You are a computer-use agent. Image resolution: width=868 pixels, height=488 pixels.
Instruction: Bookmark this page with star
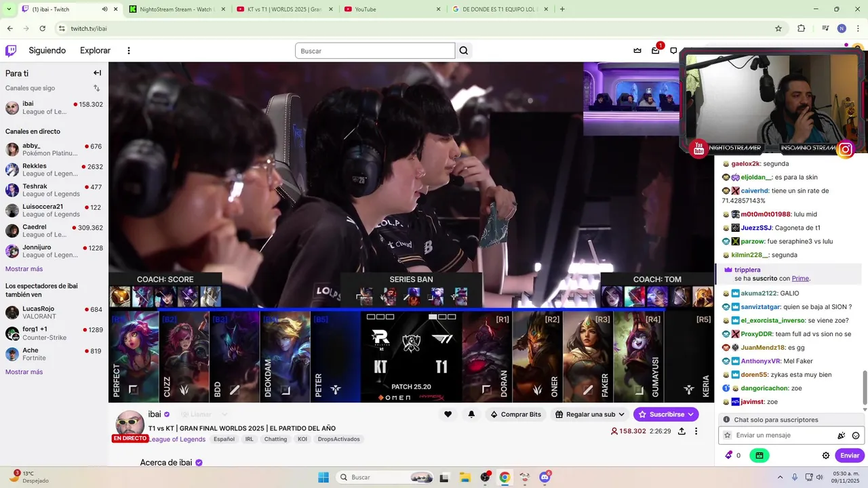tap(778, 28)
